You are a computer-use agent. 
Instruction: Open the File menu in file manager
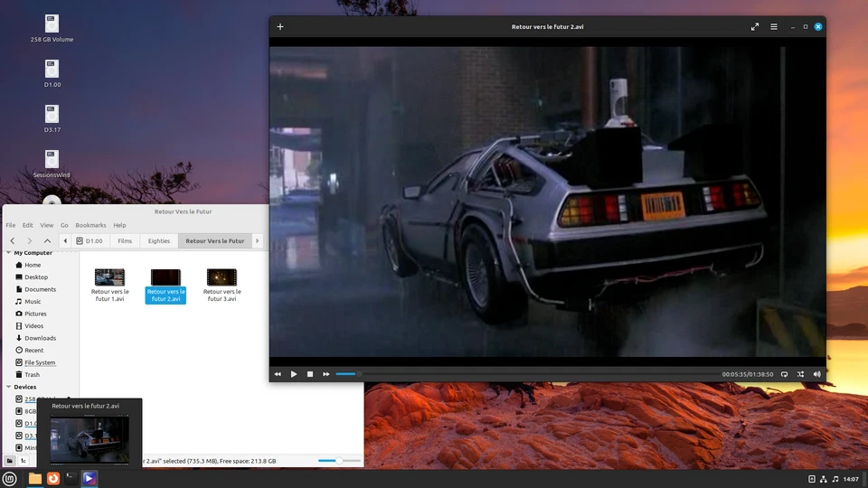click(11, 225)
